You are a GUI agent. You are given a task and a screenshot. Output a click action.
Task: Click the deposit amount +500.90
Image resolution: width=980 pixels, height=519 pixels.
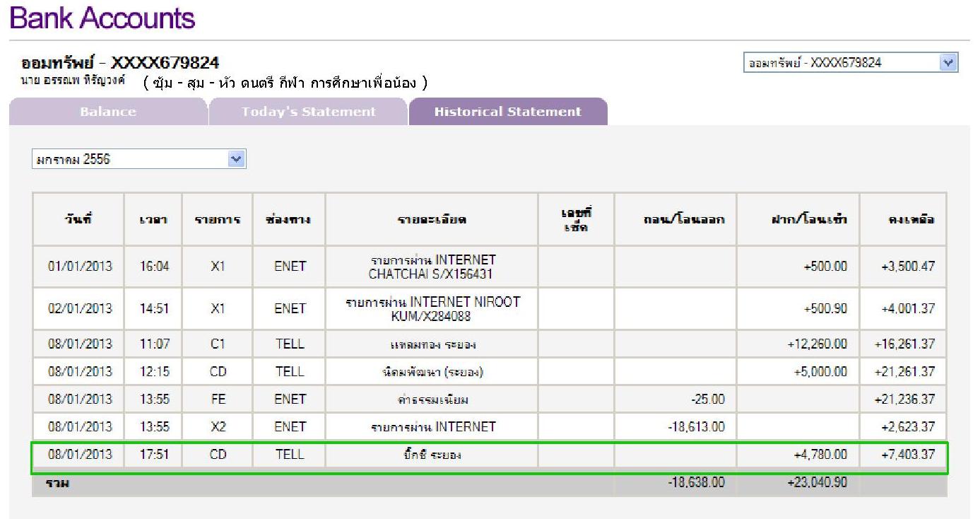coord(825,308)
